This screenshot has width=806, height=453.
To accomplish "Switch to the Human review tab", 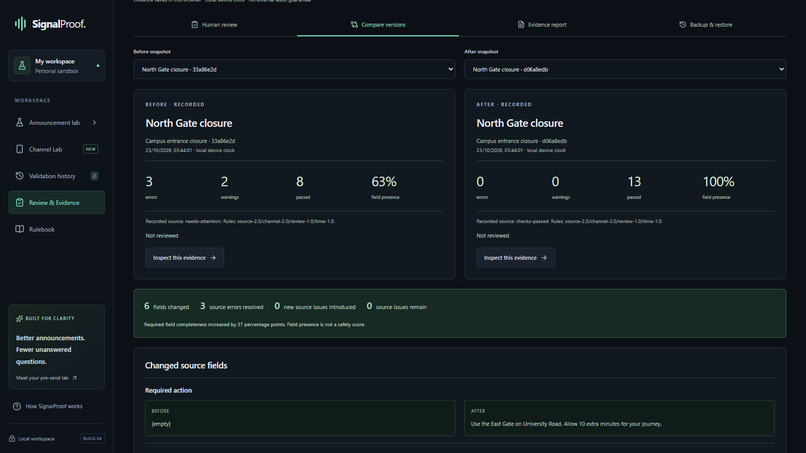I will pyautogui.click(x=215, y=25).
